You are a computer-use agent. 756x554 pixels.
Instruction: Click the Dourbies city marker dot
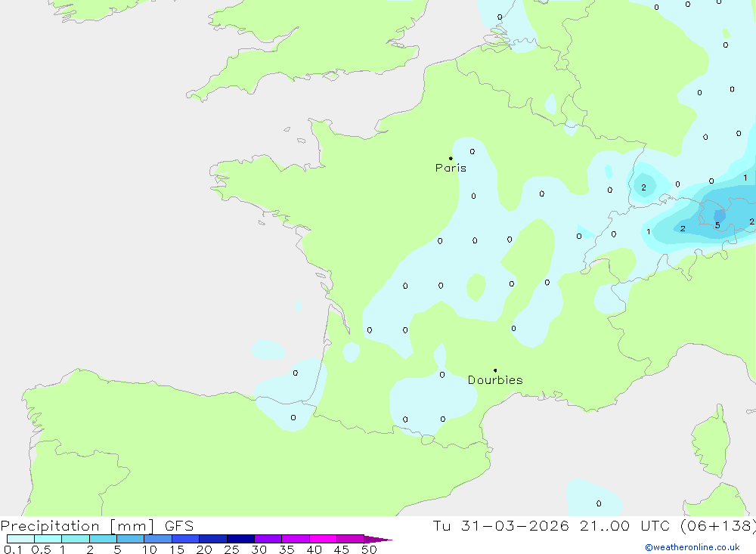coord(495,370)
